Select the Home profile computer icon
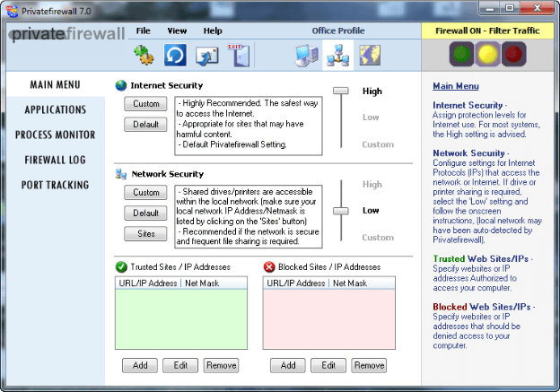560x392 pixels. (307, 56)
